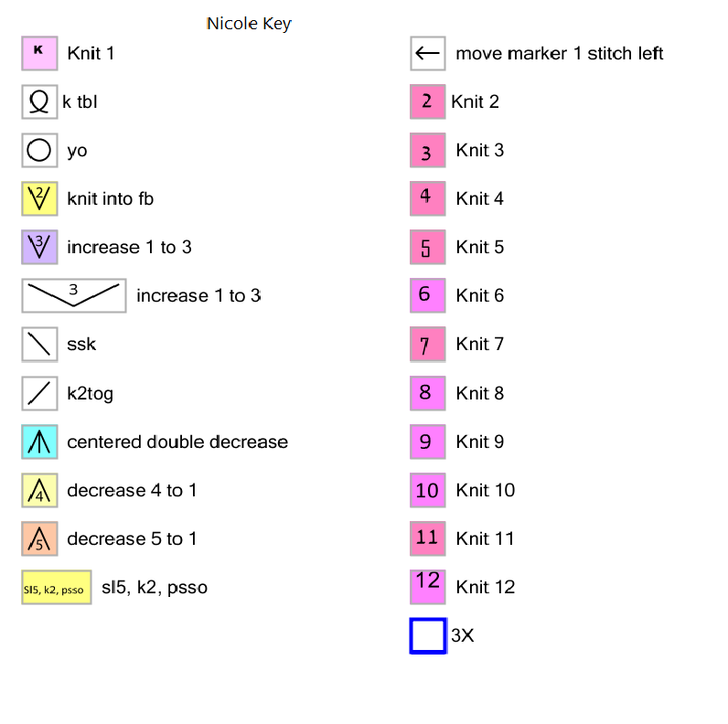Select the k2tog slash symbol
Screen dimensions: 728x724
click(x=39, y=393)
